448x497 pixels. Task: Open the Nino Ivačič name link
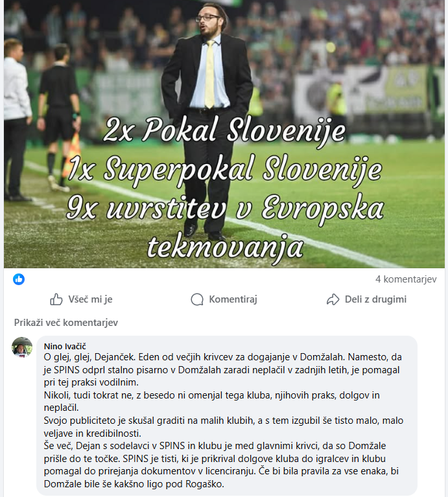[x=65, y=346]
